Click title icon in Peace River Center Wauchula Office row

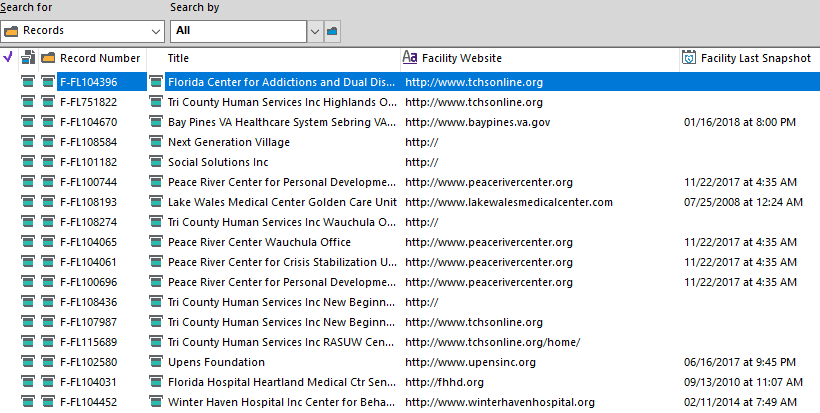pyautogui.click(x=156, y=242)
